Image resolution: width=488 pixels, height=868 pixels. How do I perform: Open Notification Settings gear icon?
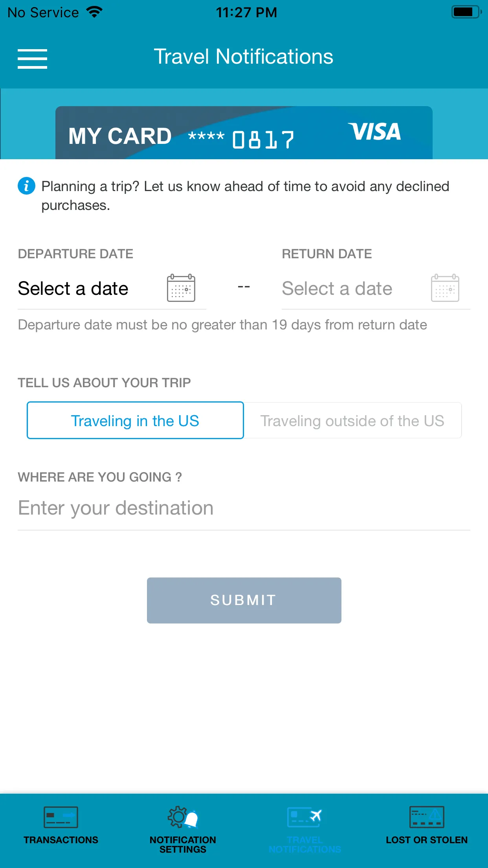(183, 817)
